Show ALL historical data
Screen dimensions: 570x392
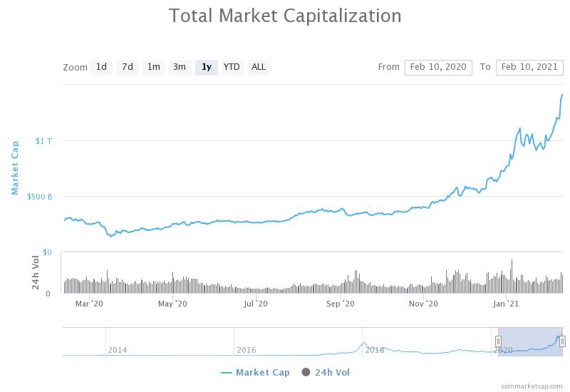pos(259,67)
